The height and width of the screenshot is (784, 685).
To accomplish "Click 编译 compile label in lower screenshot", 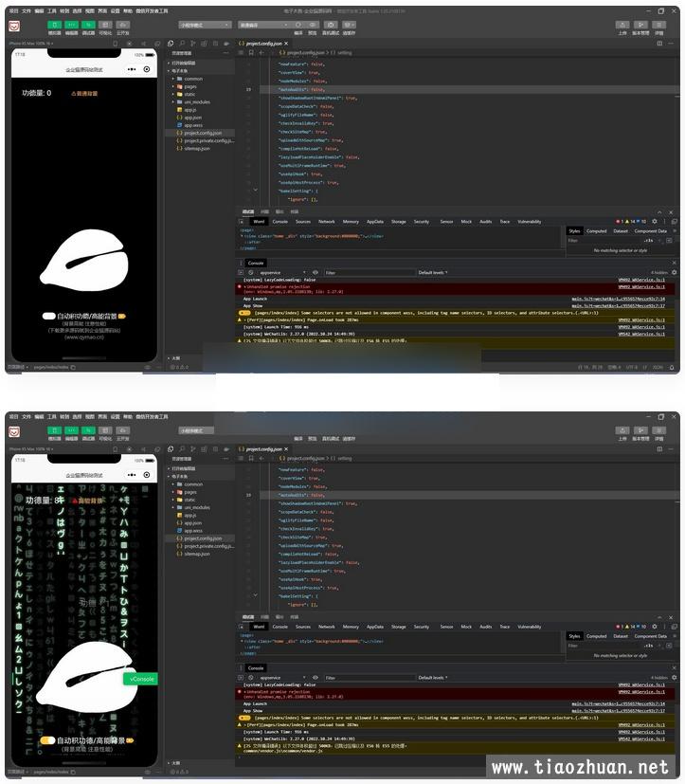I will pyautogui.click(x=298, y=439).
